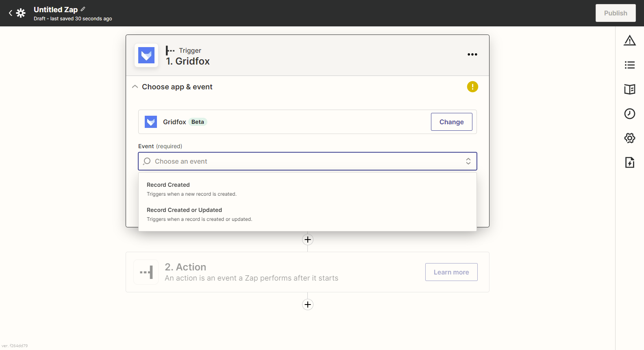Viewport: 644px width, 350px height.
Task: Add a step below the Action
Action: (307, 305)
